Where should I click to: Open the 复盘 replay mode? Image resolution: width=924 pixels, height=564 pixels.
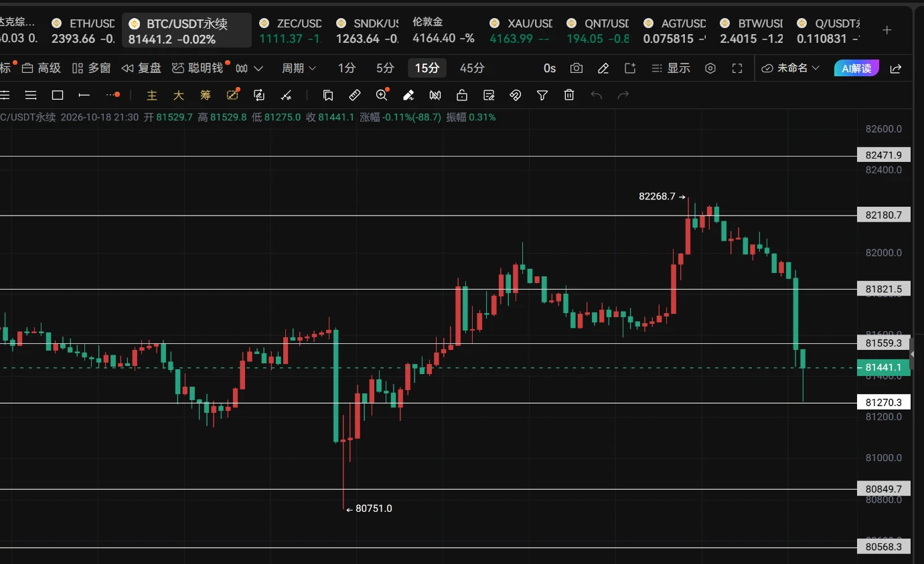(141, 68)
